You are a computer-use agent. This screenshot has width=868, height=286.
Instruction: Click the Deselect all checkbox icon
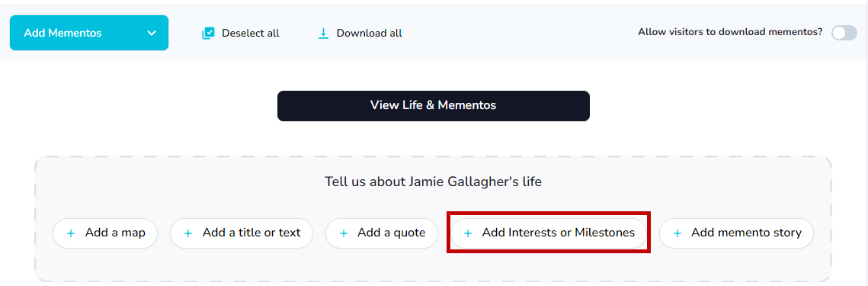pyautogui.click(x=208, y=34)
